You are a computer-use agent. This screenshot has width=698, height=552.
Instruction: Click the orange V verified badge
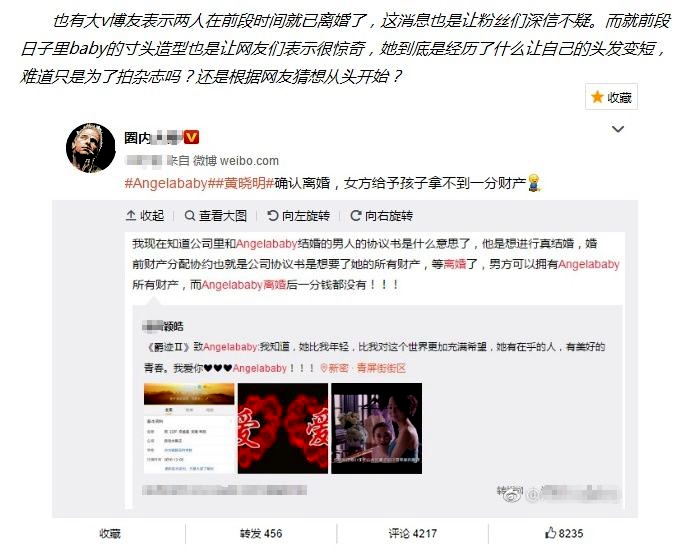(x=191, y=138)
